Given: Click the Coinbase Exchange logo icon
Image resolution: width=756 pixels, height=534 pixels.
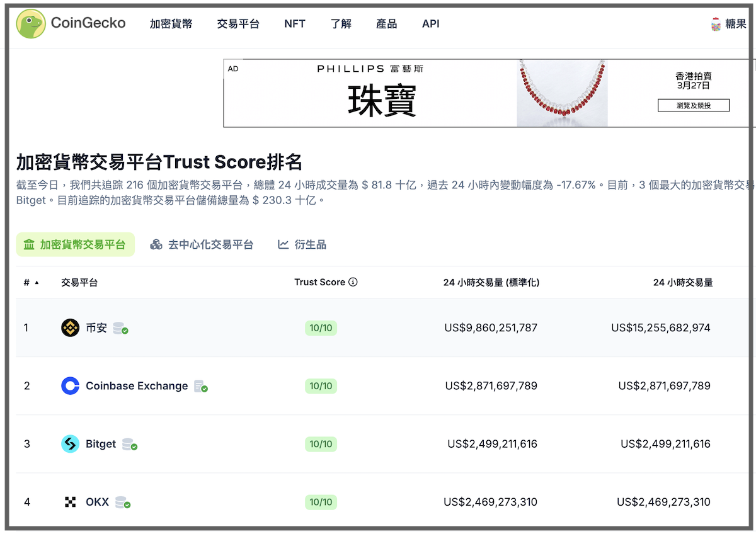Looking at the screenshot, I should pos(70,386).
